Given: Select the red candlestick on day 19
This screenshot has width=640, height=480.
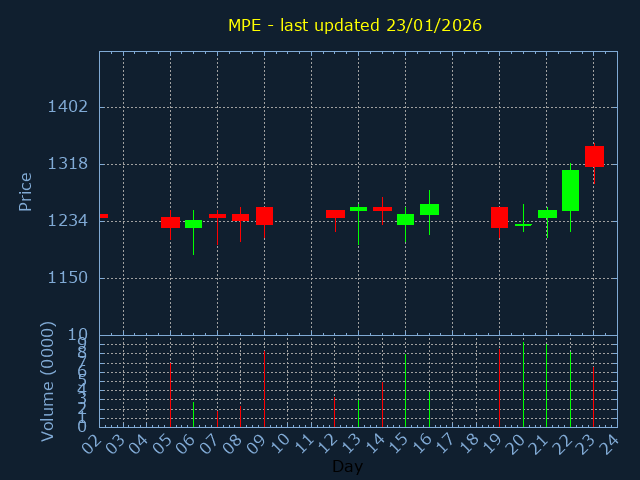Looking at the screenshot, I should [x=499, y=217].
